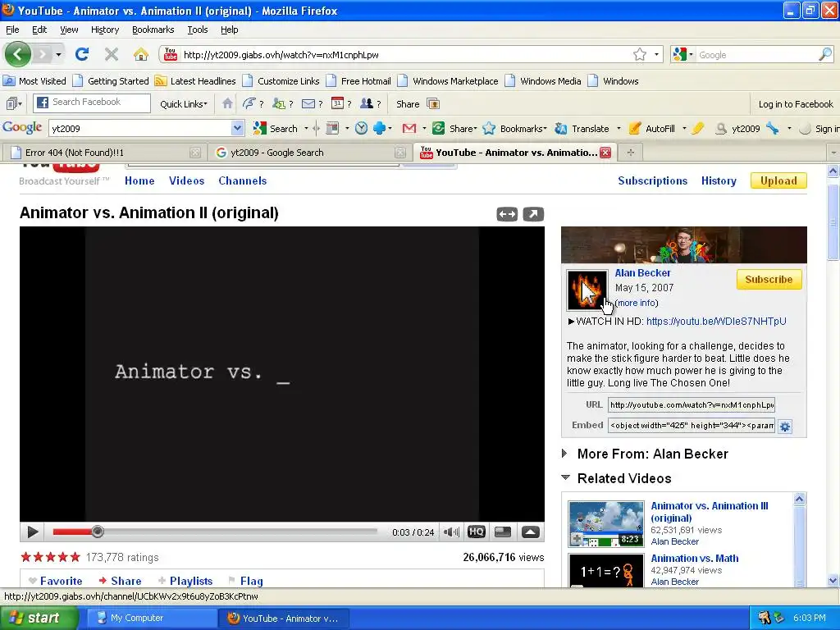Screen dimensions: 840x630
Task: Mute the video with the speaker icon
Action: (451, 532)
